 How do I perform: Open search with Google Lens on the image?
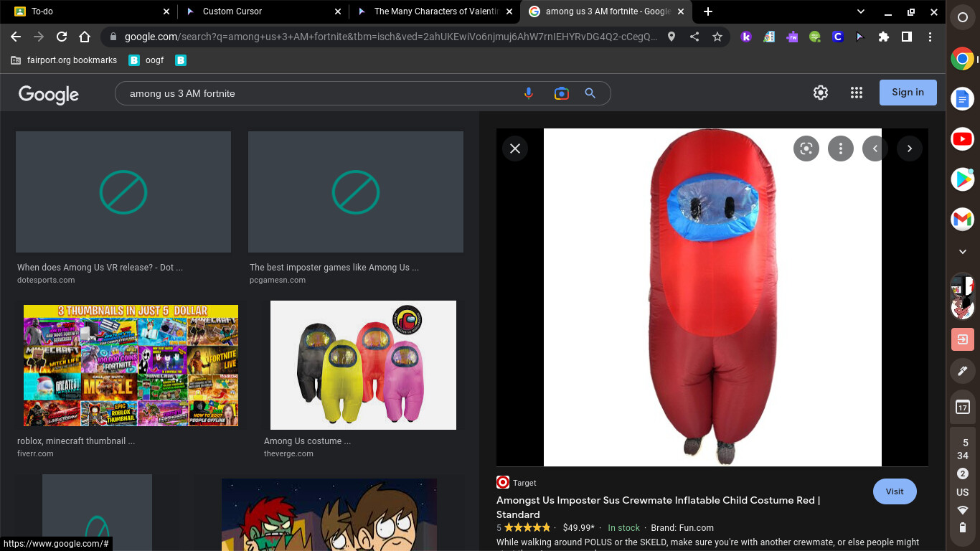(806, 149)
